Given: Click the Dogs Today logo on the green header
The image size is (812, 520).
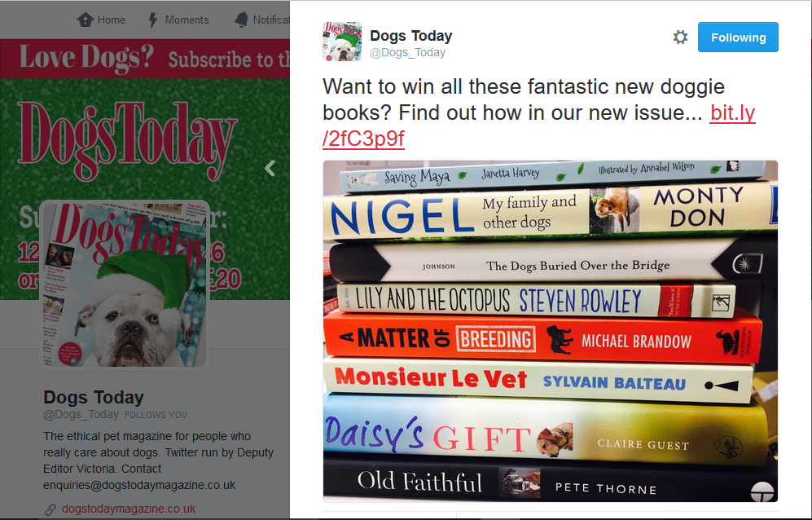Looking at the screenshot, I should 127,140.
